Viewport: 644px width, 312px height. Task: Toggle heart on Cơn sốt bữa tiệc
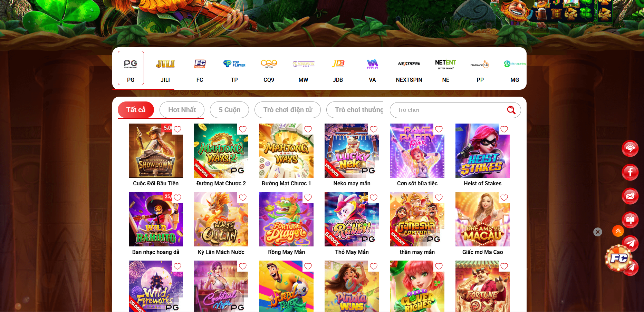pyautogui.click(x=439, y=129)
